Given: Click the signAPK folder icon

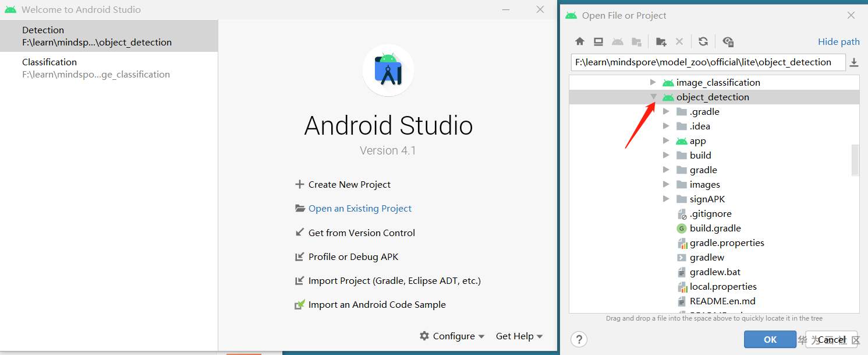Looking at the screenshot, I should [682, 199].
